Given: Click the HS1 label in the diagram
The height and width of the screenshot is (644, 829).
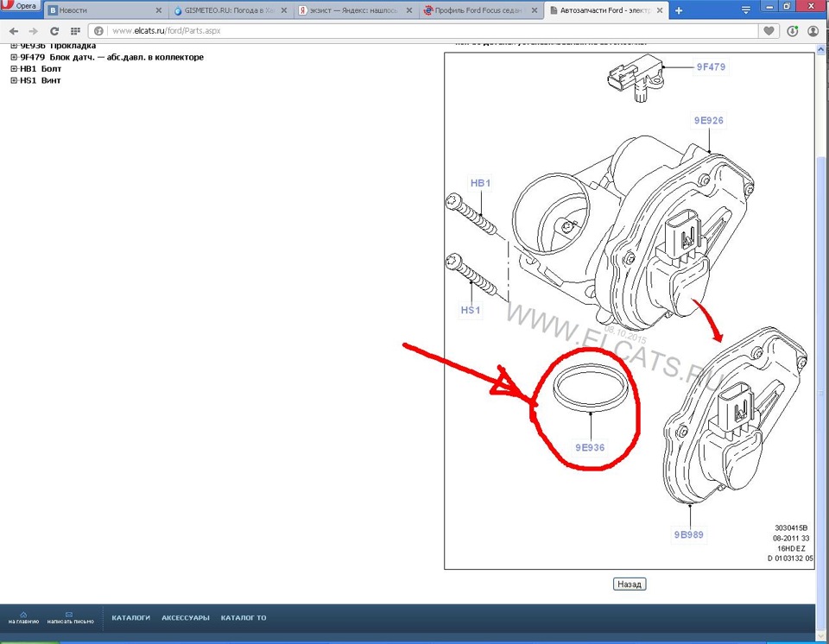Looking at the screenshot, I should (x=471, y=310).
